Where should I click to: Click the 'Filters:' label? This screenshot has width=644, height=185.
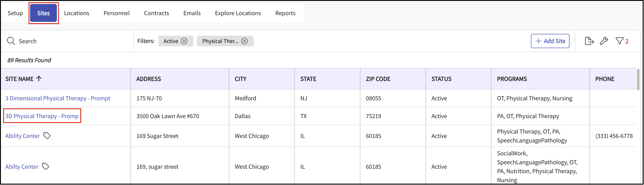coord(146,41)
